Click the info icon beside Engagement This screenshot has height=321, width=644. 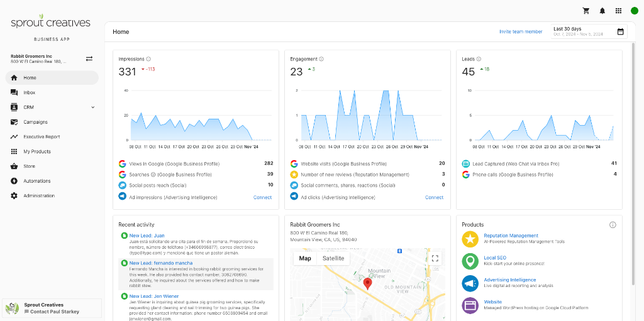(321, 59)
